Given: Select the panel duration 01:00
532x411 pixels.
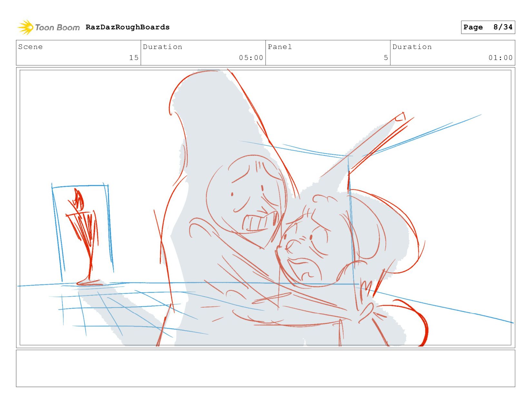Looking at the screenshot, I should pyautogui.click(x=500, y=58).
